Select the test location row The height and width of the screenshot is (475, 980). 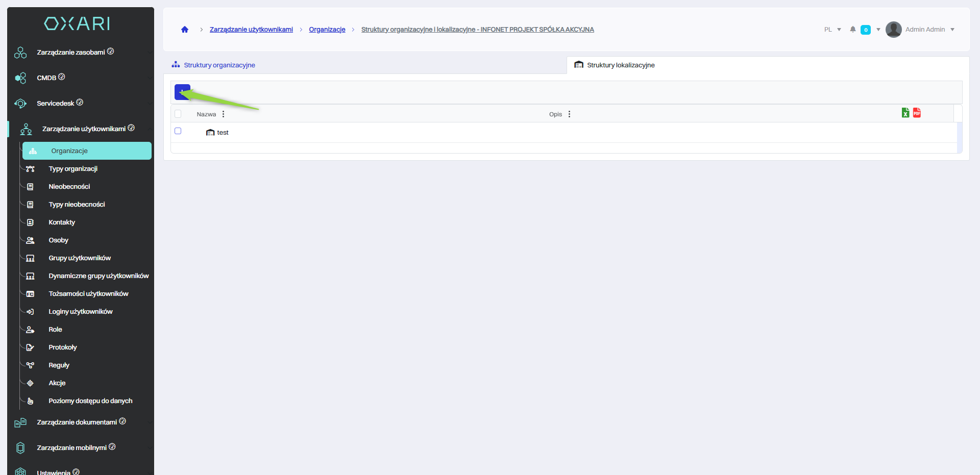pos(223,133)
